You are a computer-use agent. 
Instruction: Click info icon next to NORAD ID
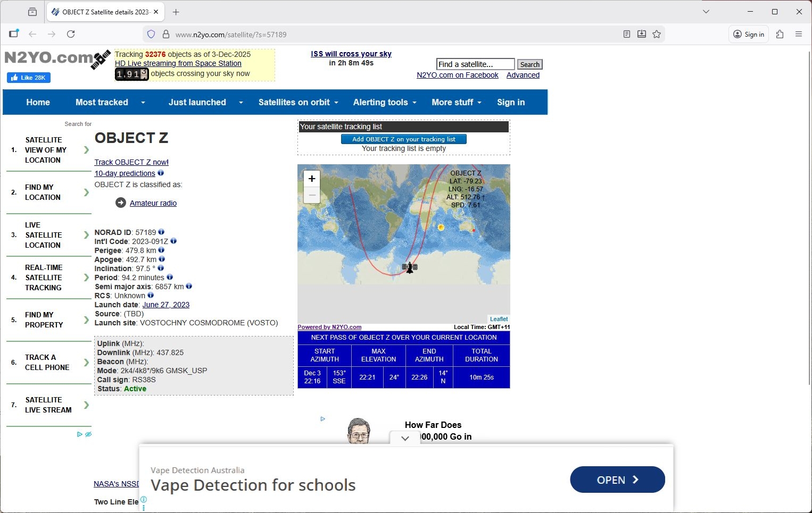[x=161, y=232]
